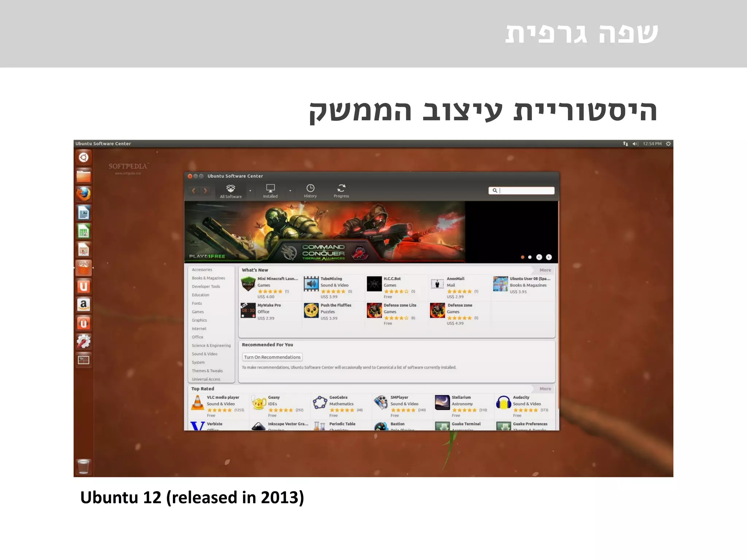
Task: Open the Universal Access category
Action: pyautogui.click(x=206, y=379)
